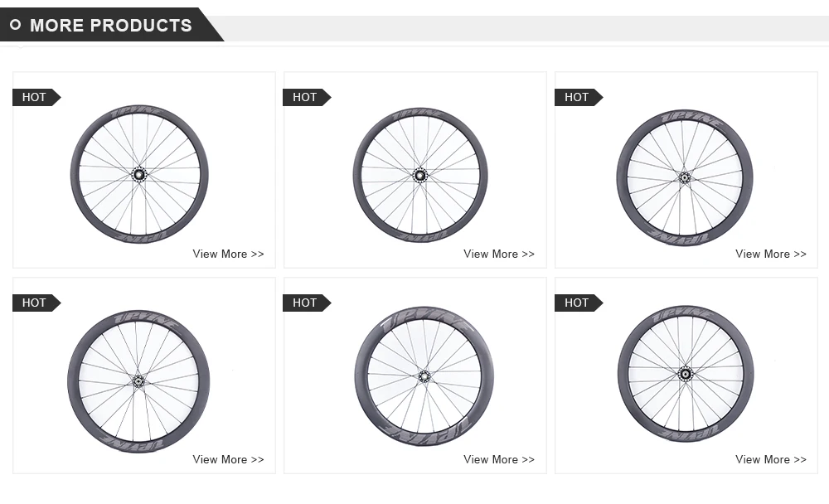Click View More on the bottom-left wheel
Screen dimensions: 829x504
coord(228,459)
